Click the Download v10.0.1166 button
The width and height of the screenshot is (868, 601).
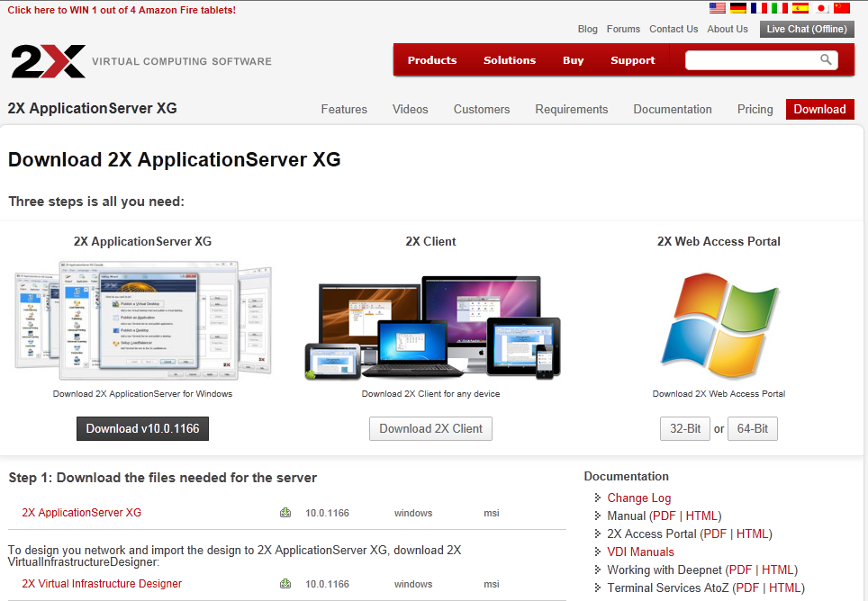[143, 428]
